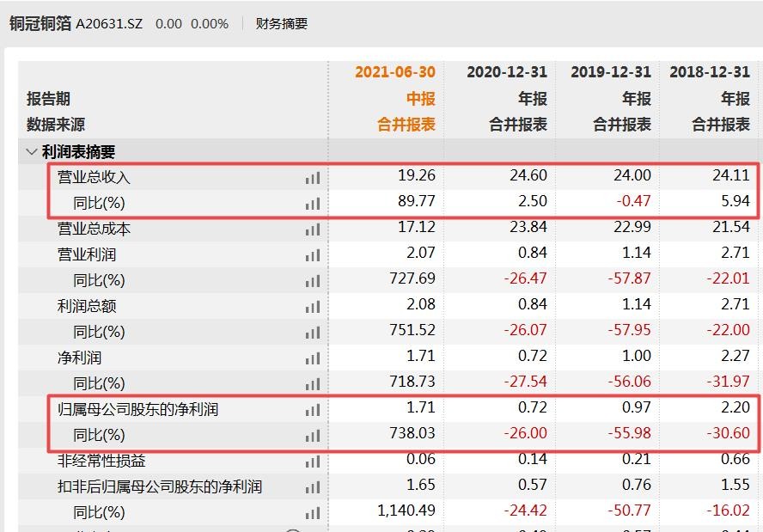Click the value -26.47

[x=526, y=278]
